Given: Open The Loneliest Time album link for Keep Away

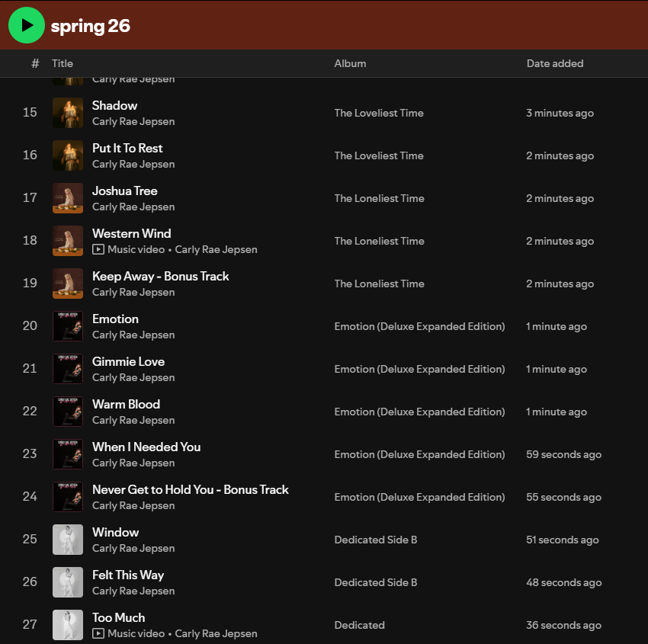Looking at the screenshot, I should pos(379,284).
